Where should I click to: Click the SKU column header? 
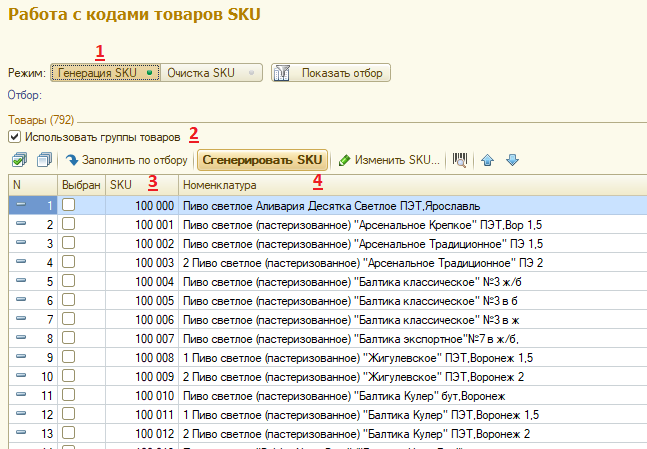tap(142, 185)
